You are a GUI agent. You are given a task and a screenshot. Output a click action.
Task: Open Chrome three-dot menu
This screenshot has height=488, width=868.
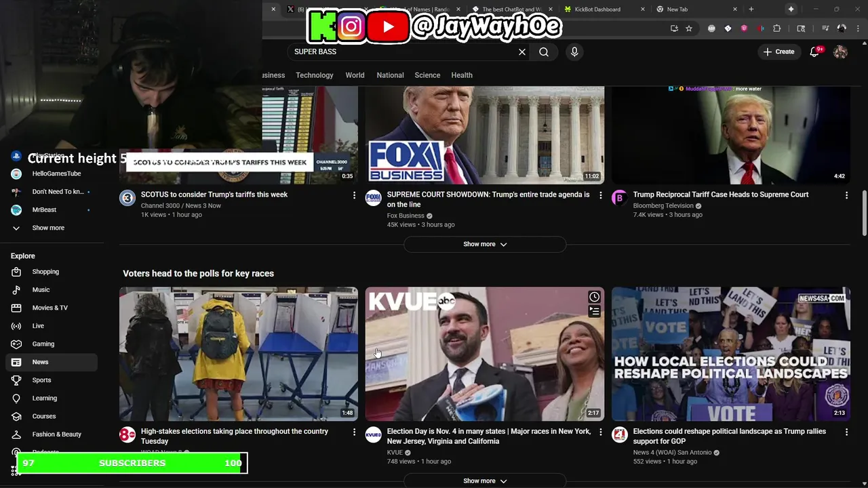click(857, 28)
